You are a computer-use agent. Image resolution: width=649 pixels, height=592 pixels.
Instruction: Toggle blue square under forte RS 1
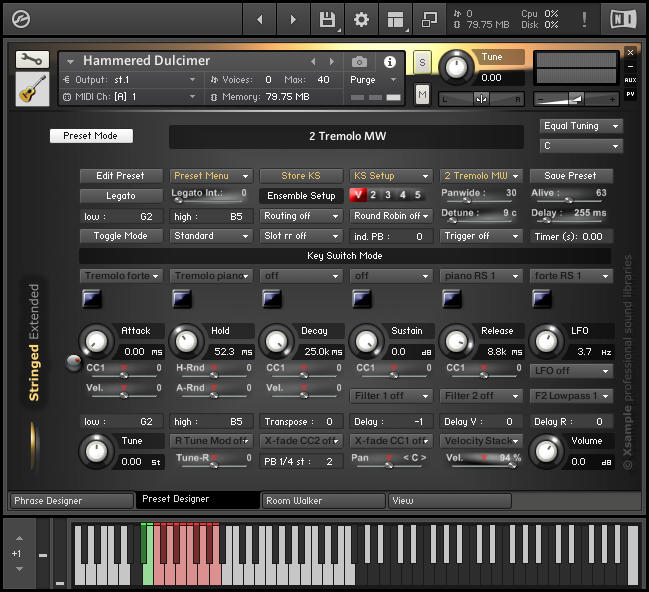click(542, 298)
